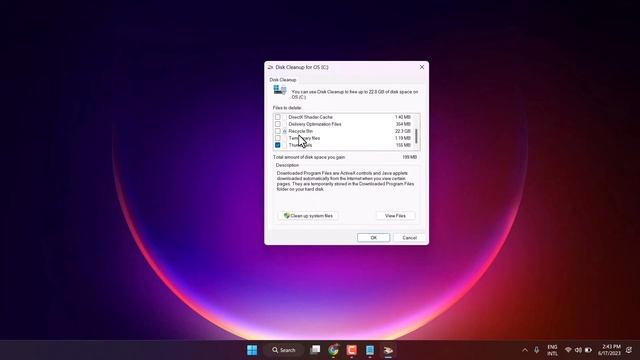The image size is (640, 360).
Task: Click the 22.3 GB size value
Action: pos(402,131)
